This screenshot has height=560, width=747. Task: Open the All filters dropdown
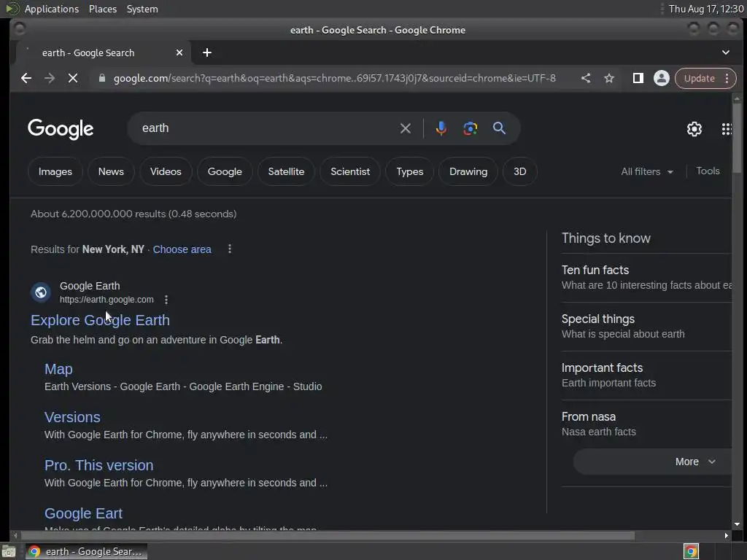tap(647, 171)
